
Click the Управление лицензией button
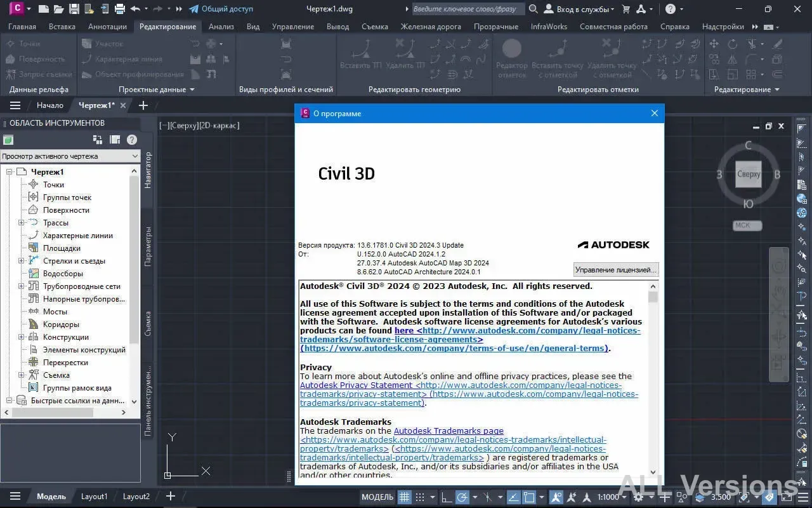click(615, 270)
